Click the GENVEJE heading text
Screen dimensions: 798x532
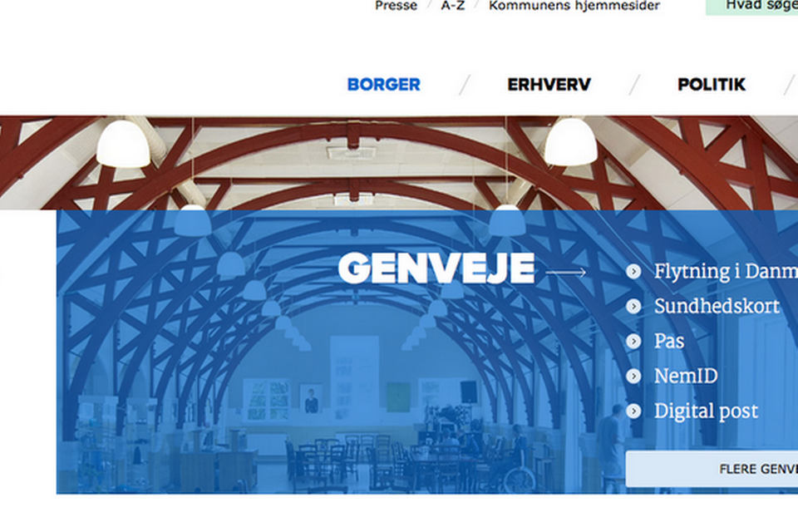point(436,268)
